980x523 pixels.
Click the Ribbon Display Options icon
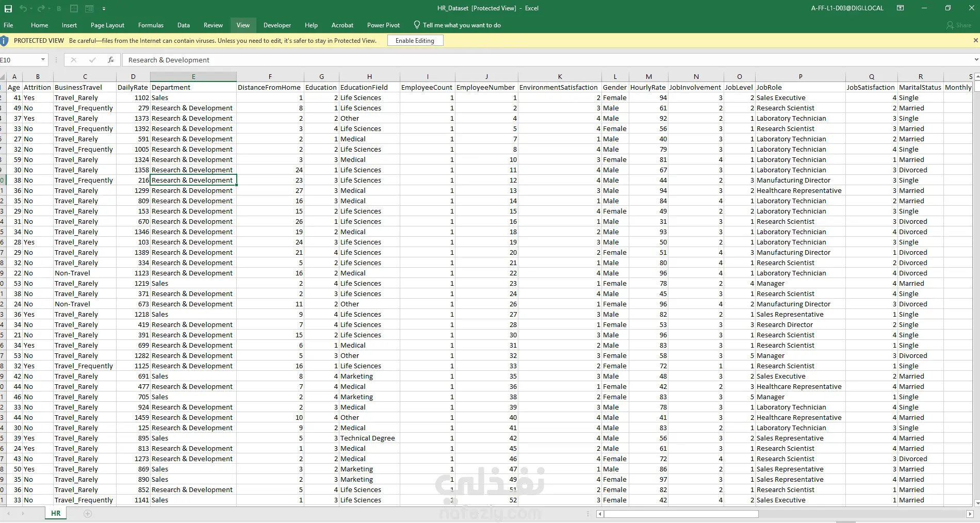tap(901, 8)
